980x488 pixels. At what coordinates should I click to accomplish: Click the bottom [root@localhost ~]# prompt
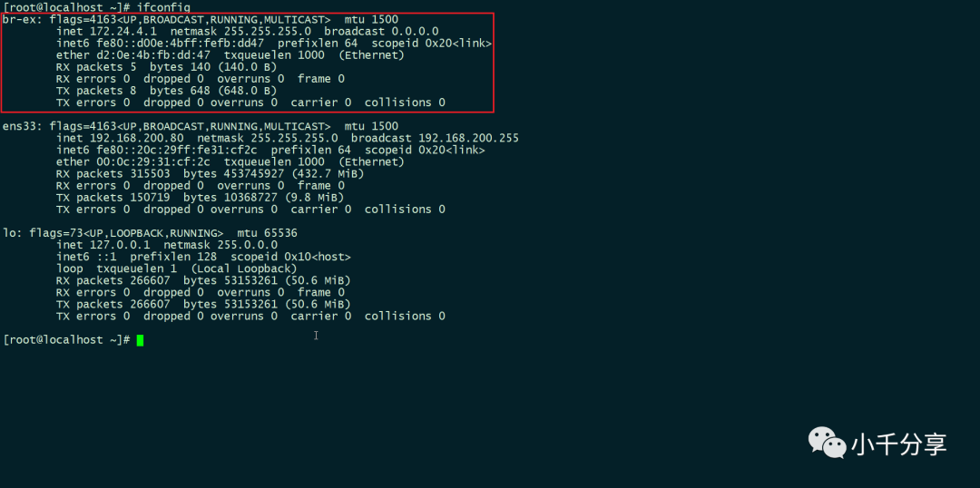pyautogui.click(x=67, y=340)
